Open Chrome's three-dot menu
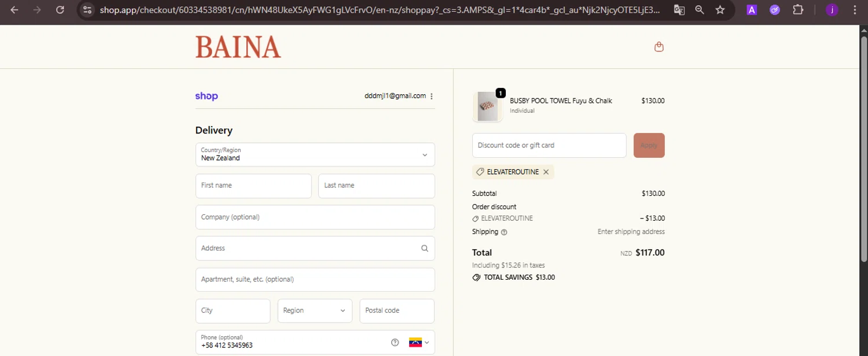This screenshot has height=356, width=868. [x=855, y=10]
